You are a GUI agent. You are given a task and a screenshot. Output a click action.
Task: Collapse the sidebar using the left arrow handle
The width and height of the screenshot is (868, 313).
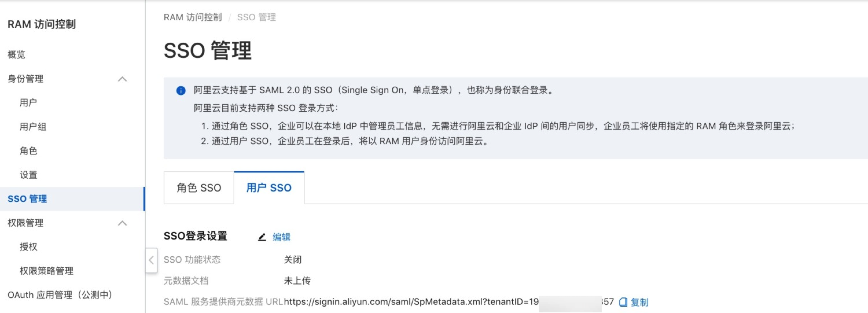[x=151, y=260]
